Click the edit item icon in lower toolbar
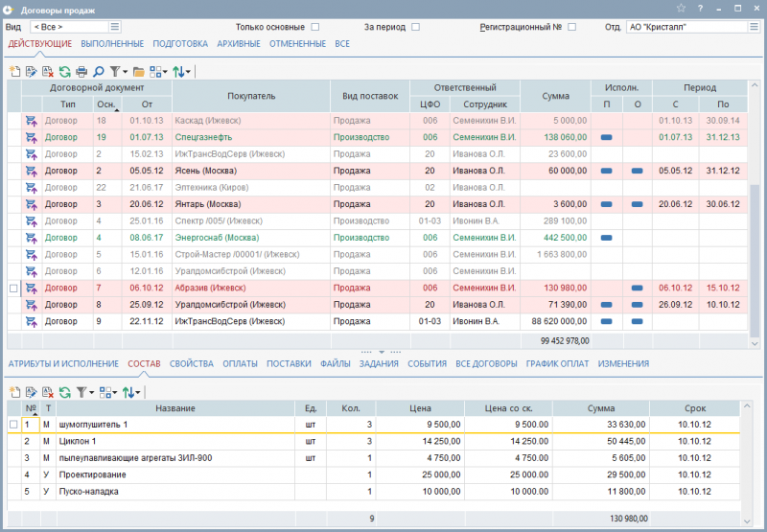 click(31, 392)
